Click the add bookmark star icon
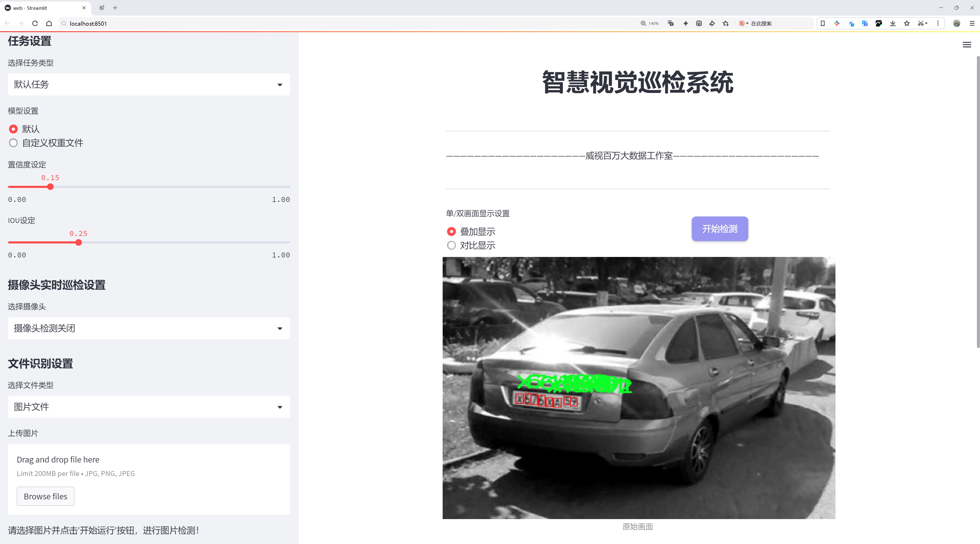The height and width of the screenshot is (544, 980). [725, 24]
